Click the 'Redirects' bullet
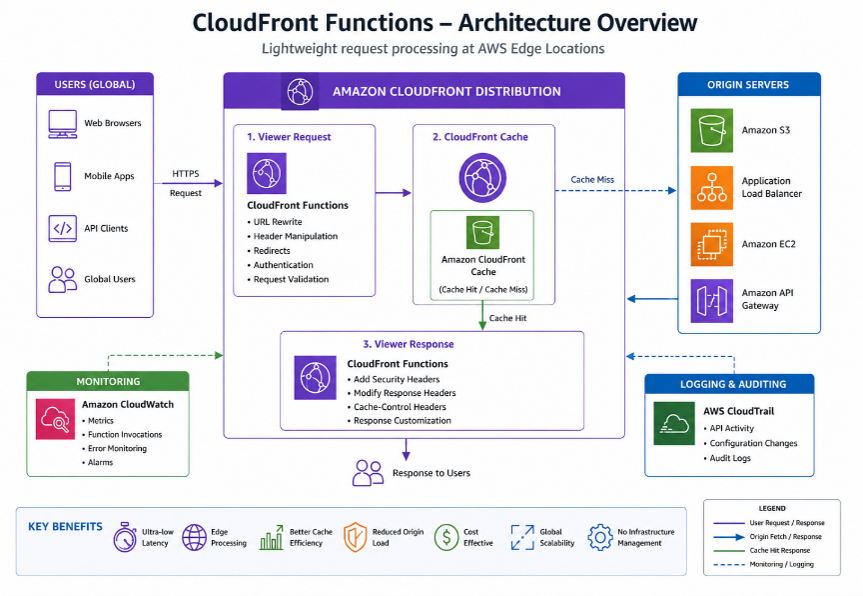The height and width of the screenshot is (596, 863). 269,250
